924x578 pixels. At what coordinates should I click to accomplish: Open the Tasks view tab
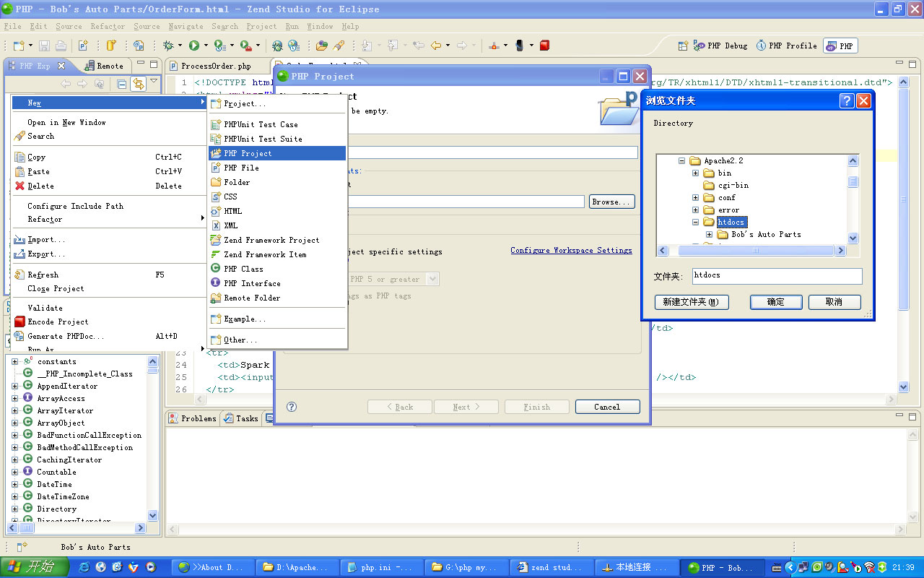(x=240, y=418)
